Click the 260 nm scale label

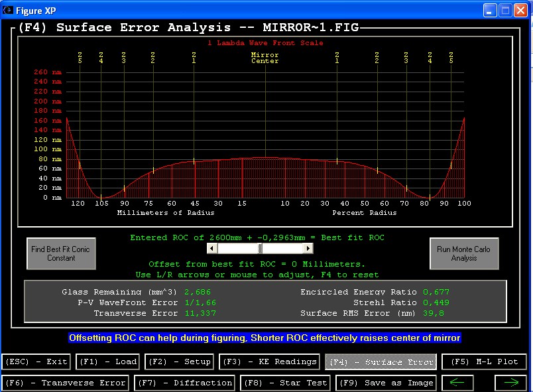[x=48, y=72]
